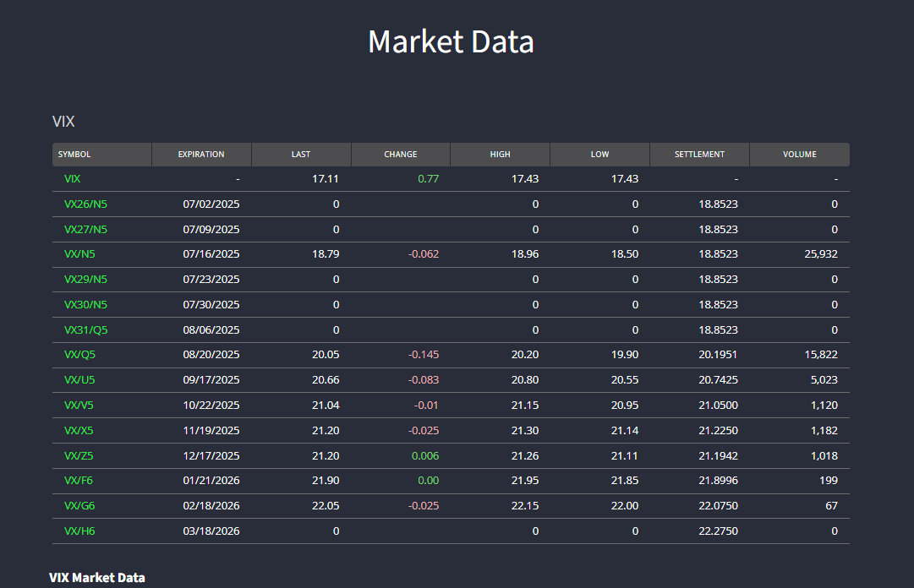Click the EXPIRATION column header
Image resolution: width=914 pixels, height=588 pixels.
tap(201, 155)
